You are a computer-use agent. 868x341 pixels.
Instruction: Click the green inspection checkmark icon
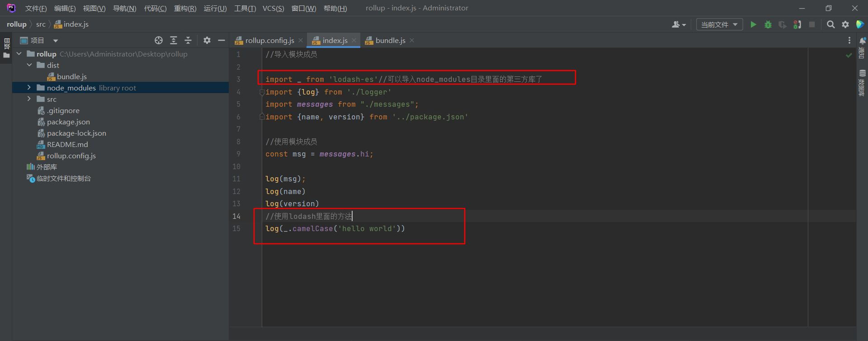point(849,55)
